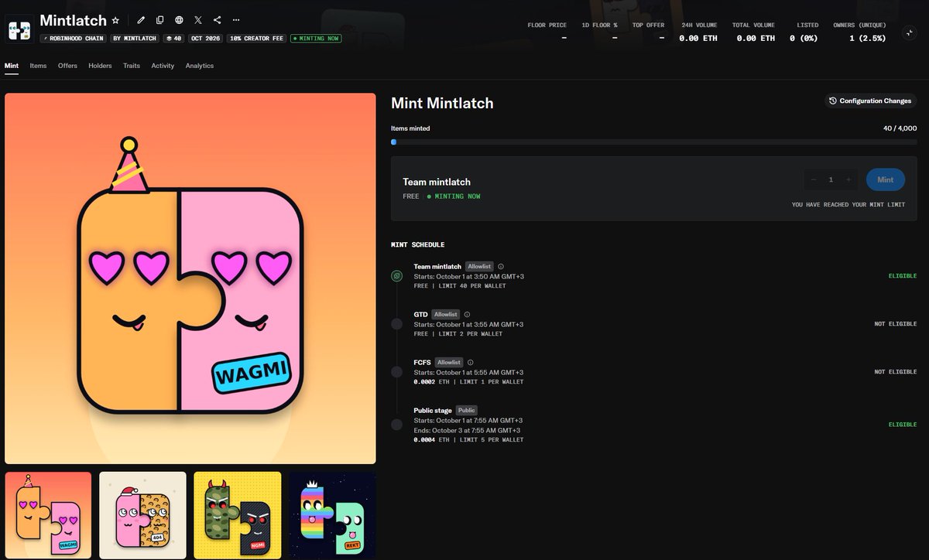Click the sparkle icon beside Owners stat
The width and height of the screenshot is (929, 560).
pos(909,32)
